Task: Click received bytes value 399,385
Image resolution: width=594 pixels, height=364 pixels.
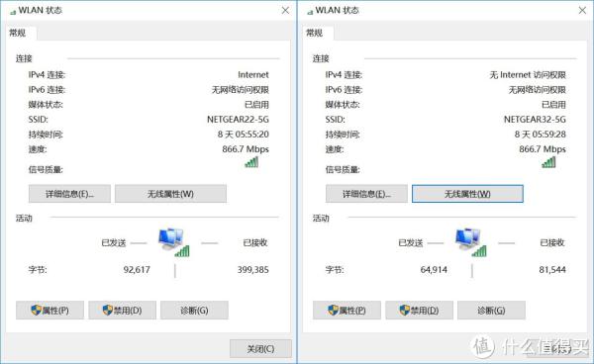Action: [x=253, y=270]
